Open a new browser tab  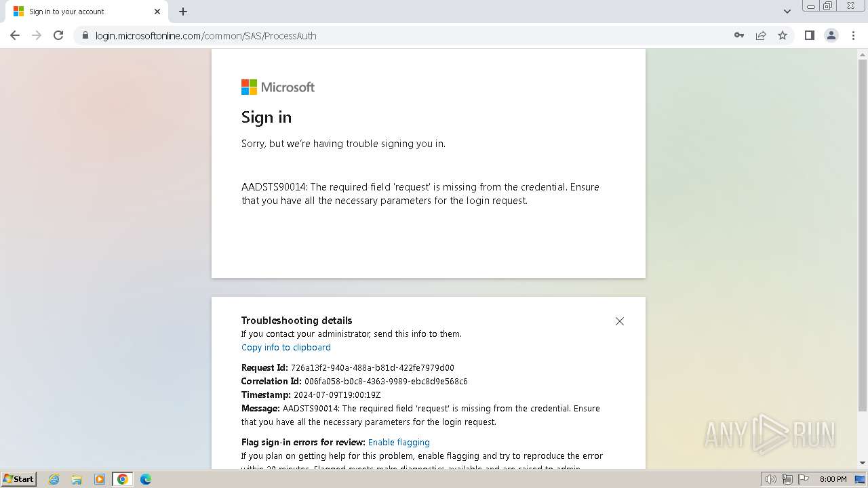183,12
